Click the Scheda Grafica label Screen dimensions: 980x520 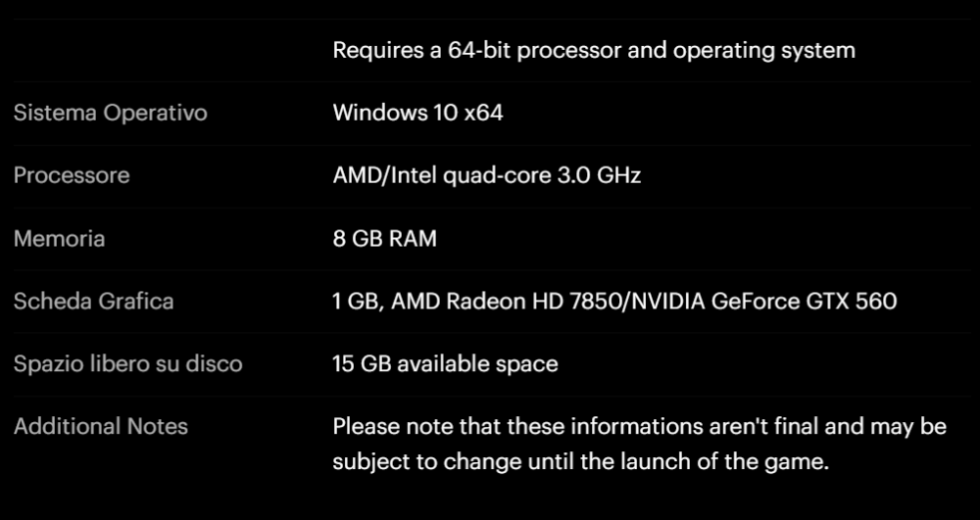[93, 301]
